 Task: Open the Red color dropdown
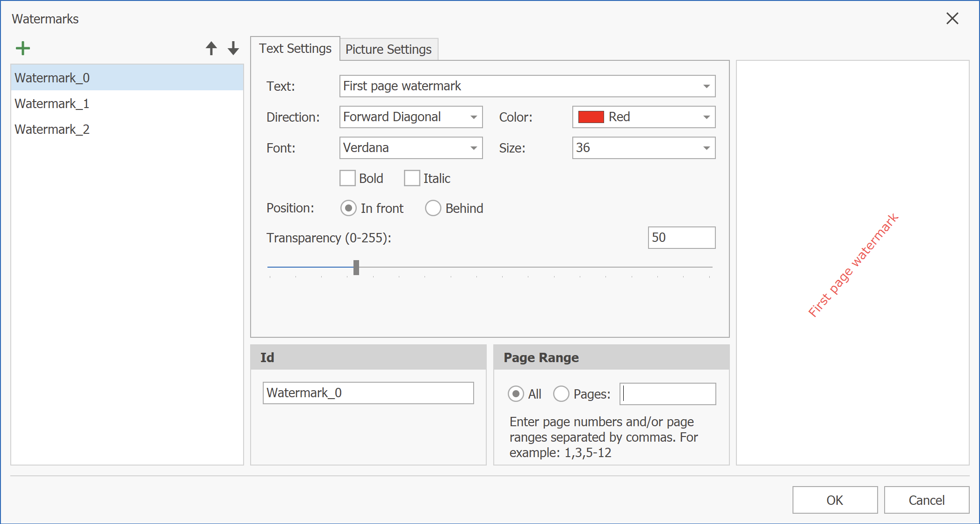pyautogui.click(x=706, y=117)
